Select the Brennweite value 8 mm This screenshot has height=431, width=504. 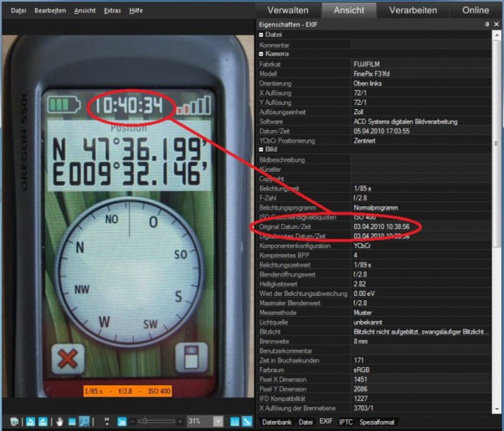tap(360, 341)
